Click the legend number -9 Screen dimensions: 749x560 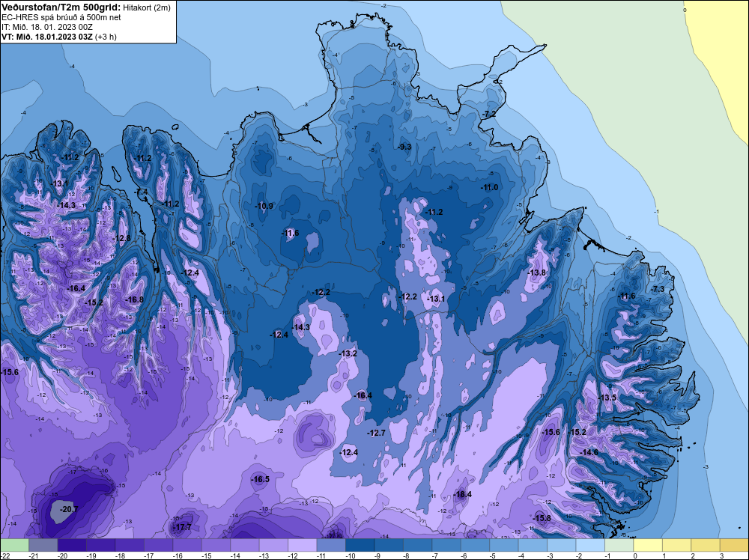[x=379, y=556]
